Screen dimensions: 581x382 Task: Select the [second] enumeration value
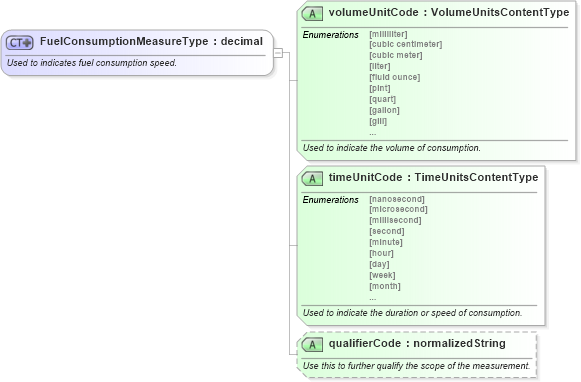386,231
